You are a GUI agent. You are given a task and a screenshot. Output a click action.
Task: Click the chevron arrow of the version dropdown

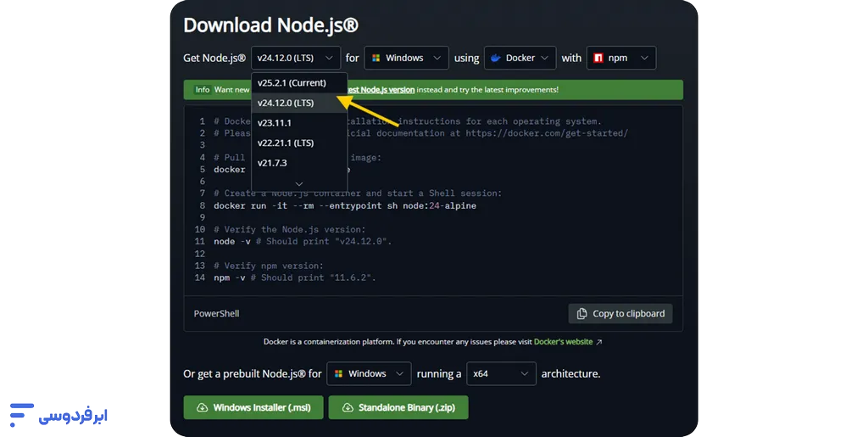coord(330,58)
